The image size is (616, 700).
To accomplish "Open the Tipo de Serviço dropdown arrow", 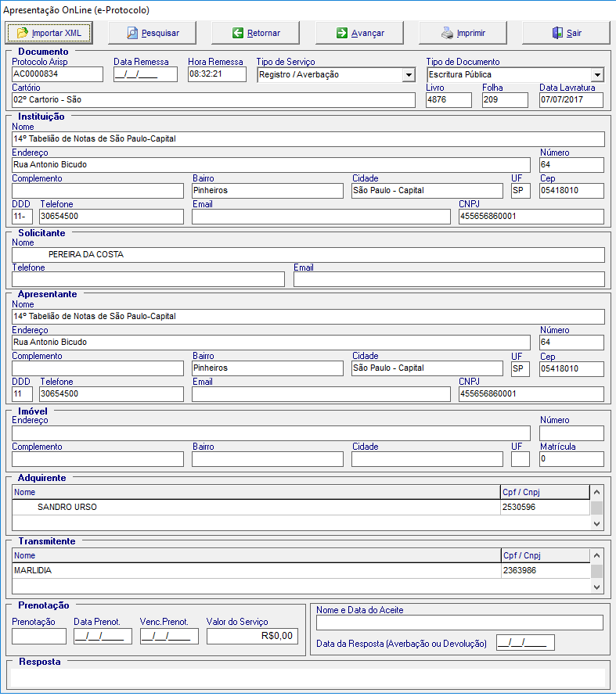I will 409,75.
